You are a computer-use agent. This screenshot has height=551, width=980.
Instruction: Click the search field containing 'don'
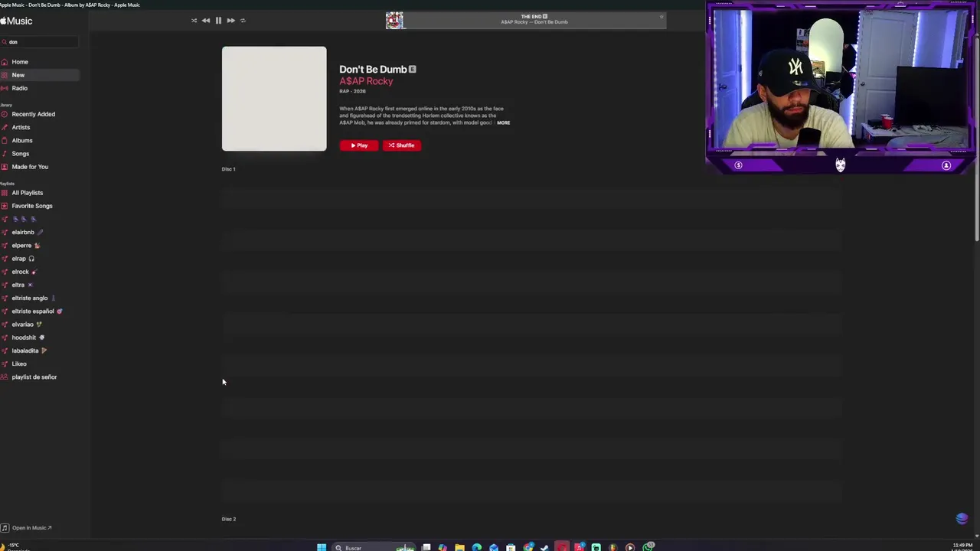point(40,42)
